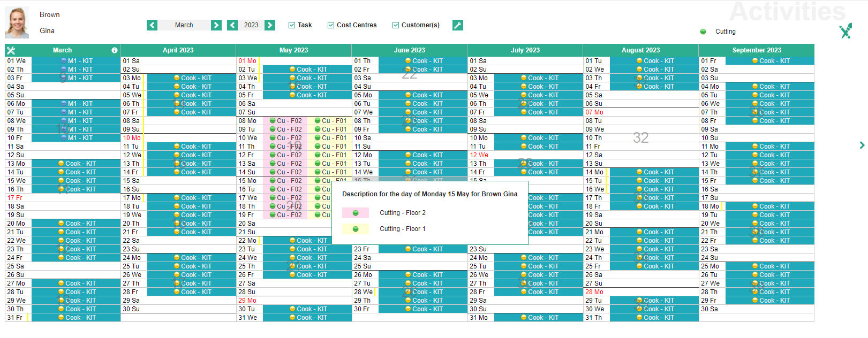Select Cook - KIT on July 31 Mo
The image size is (868, 338).
539,318
